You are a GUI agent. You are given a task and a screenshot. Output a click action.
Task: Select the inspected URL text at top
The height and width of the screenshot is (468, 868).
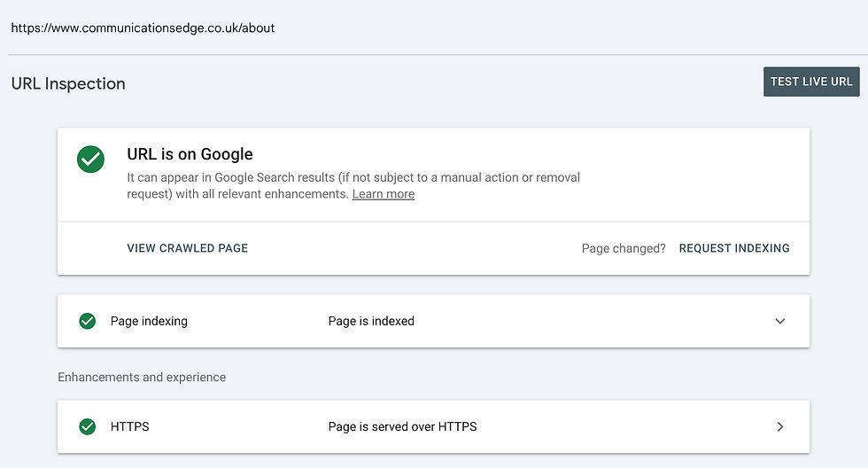(x=143, y=28)
